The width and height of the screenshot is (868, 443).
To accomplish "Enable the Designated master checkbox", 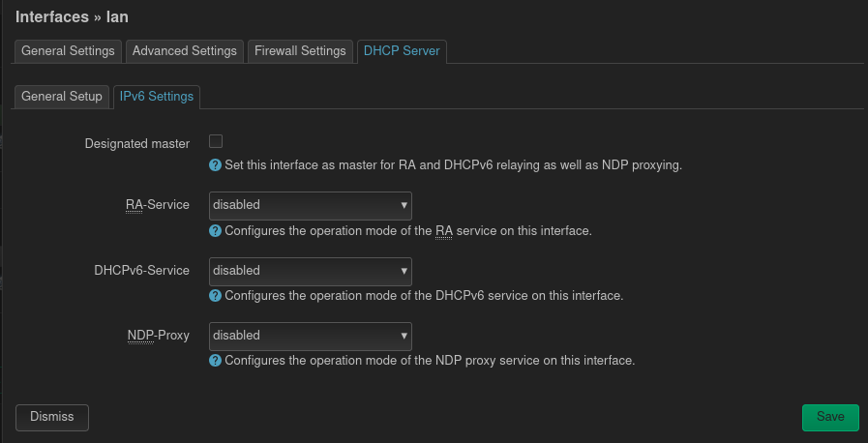I will [216, 141].
